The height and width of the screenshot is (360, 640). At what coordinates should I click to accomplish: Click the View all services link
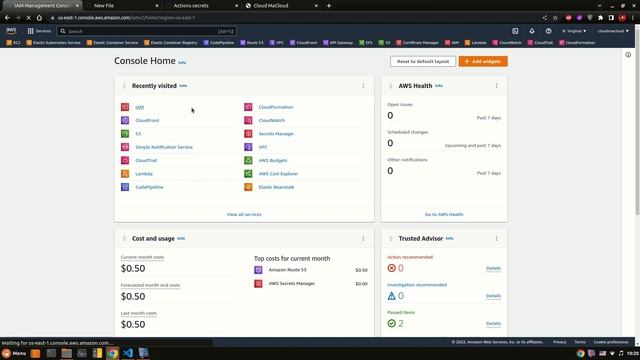[x=244, y=214]
